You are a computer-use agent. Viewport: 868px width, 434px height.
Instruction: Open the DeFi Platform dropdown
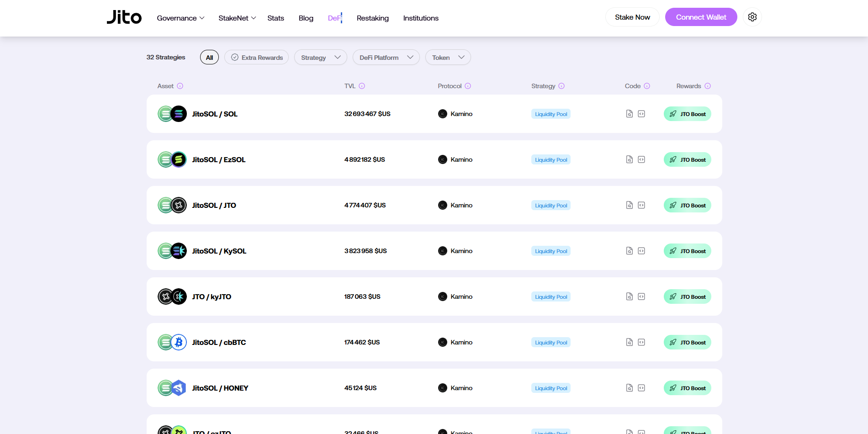point(386,58)
